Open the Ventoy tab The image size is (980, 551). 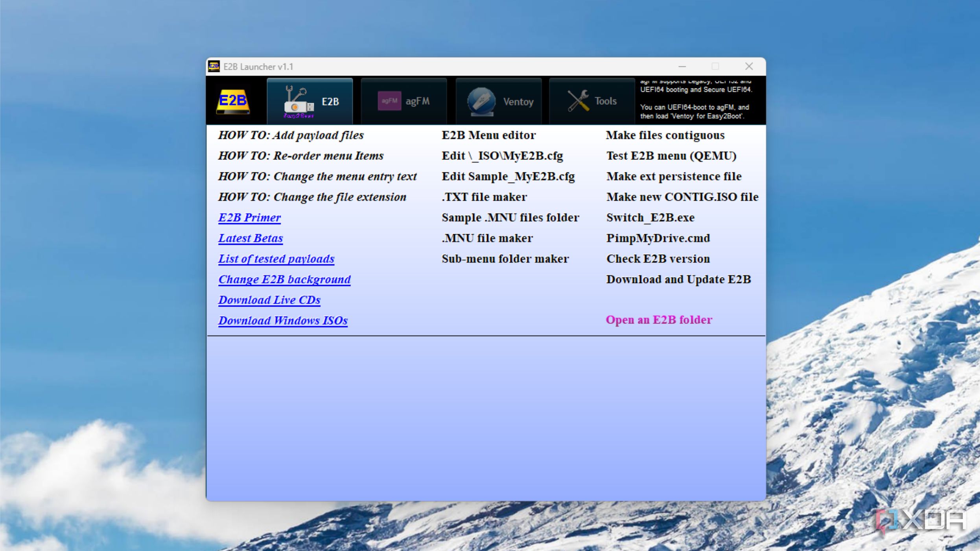[499, 101]
